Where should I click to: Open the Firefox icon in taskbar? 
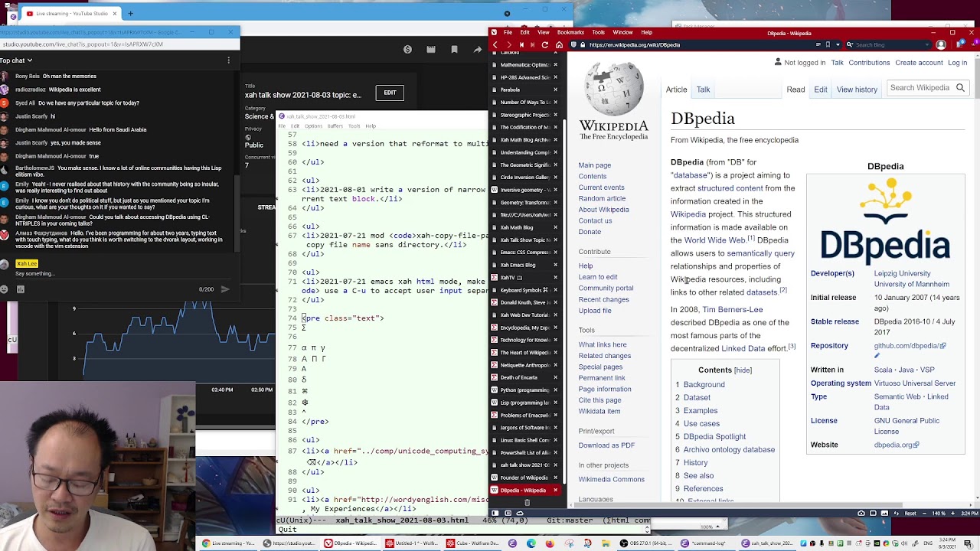pyautogui.click(x=550, y=543)
